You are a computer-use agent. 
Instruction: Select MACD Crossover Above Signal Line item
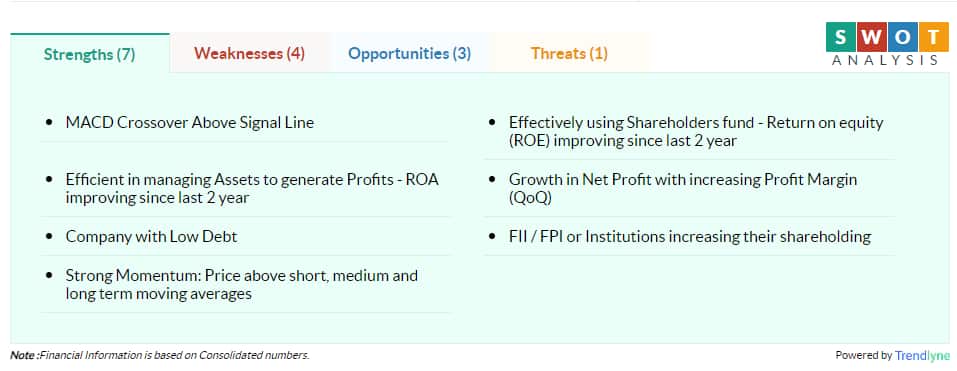tap(189, 123)
